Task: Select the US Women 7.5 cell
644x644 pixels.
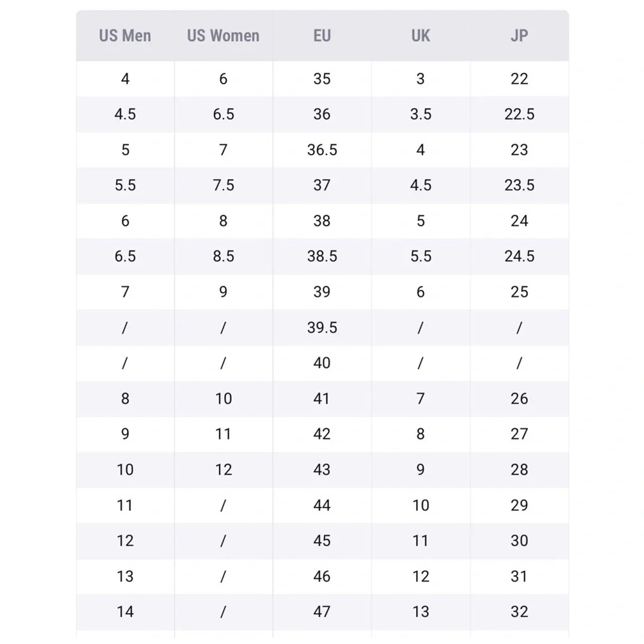Action: pyautogui.click(x=223, y=185)
